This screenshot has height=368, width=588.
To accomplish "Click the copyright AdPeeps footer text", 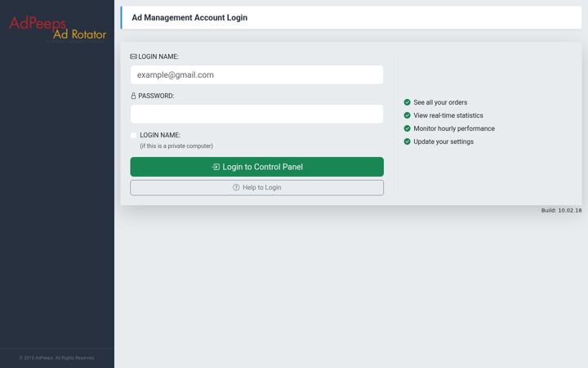I will pos(56,358).
